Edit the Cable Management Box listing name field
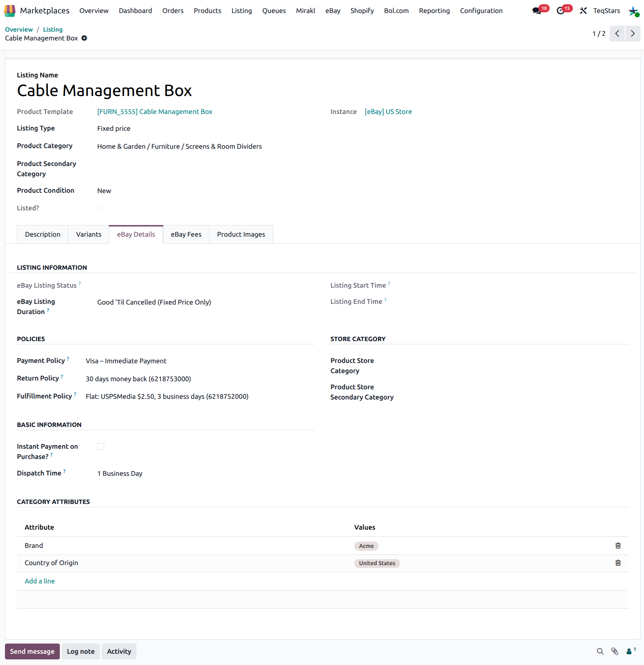 pos(105,90)
